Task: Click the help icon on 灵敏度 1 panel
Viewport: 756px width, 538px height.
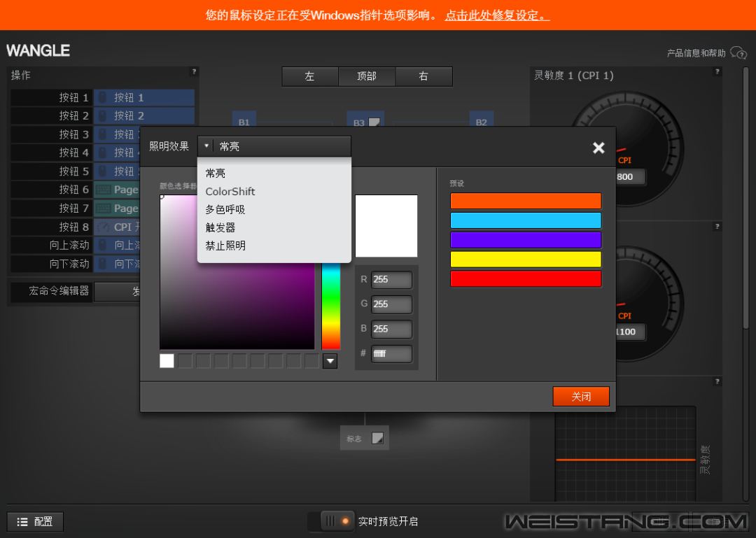Action: [x=717, y=72]
